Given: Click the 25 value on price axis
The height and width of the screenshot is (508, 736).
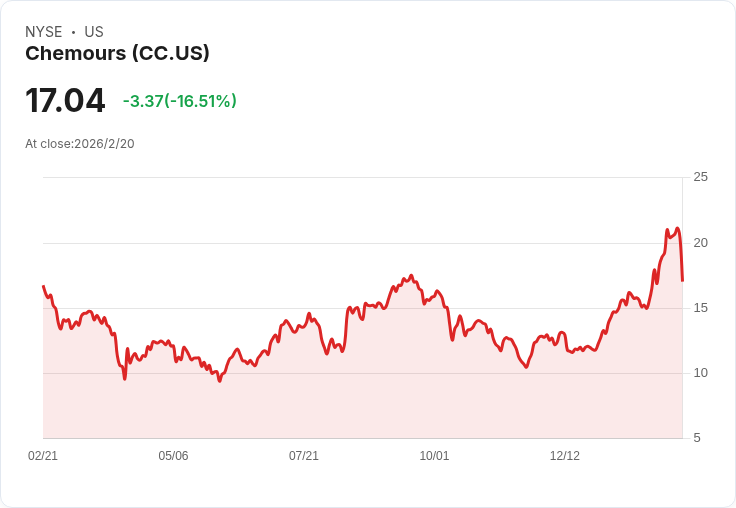Looking at the screenshot, I should click(700, 177).
